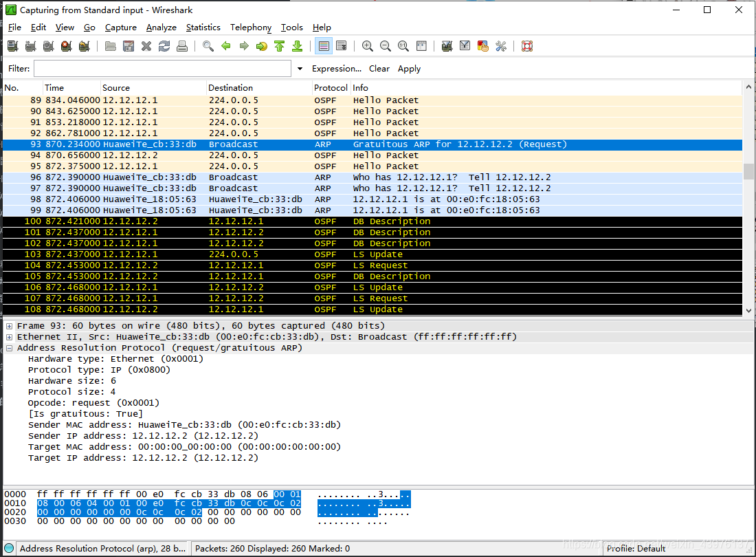This screenshot has width=756, height=557.
Task: Collapse the Address Resolution Protocol node
Action: [9, 348]
